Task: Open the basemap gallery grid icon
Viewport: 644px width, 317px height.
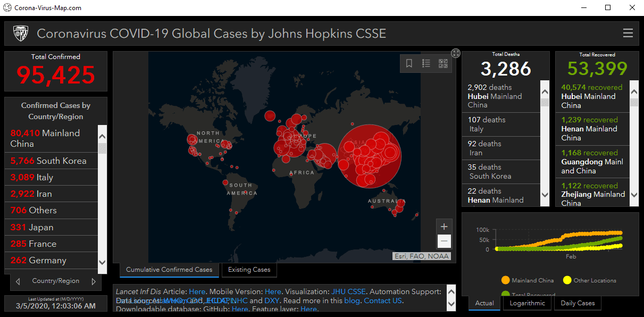Action: [443, 63]
